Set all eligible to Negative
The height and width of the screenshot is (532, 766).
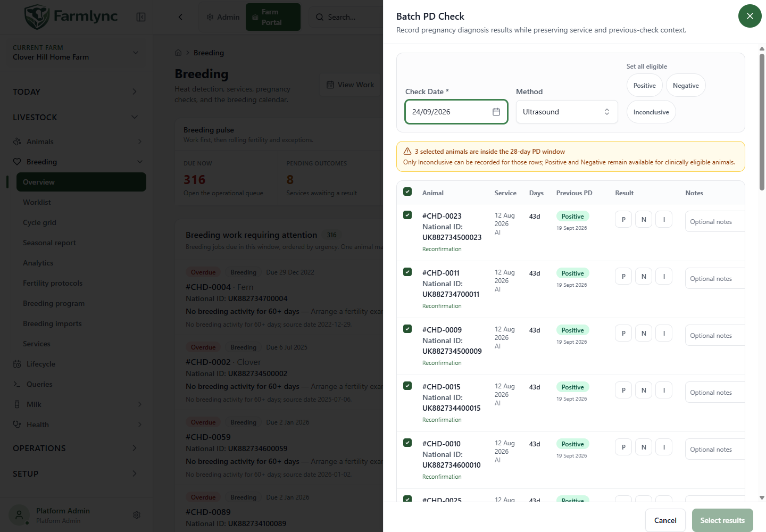(686, 86)
